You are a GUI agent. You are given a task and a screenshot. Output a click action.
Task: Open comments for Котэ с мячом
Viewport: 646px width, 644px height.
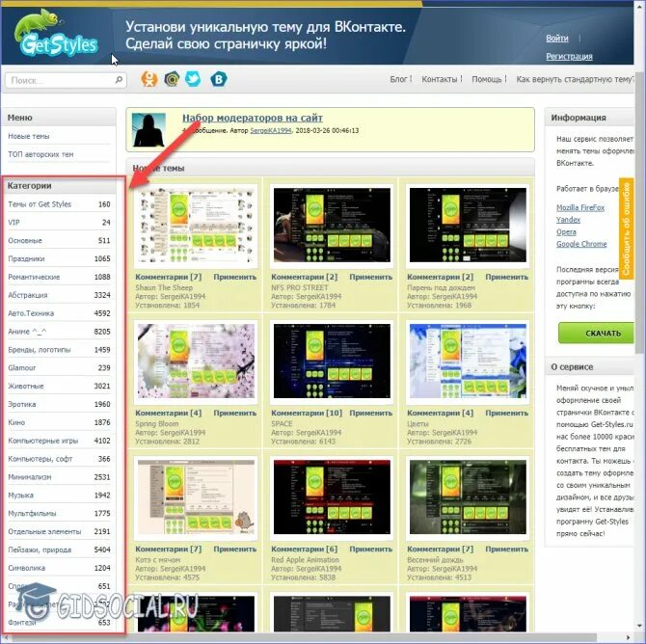pos(169,550)
